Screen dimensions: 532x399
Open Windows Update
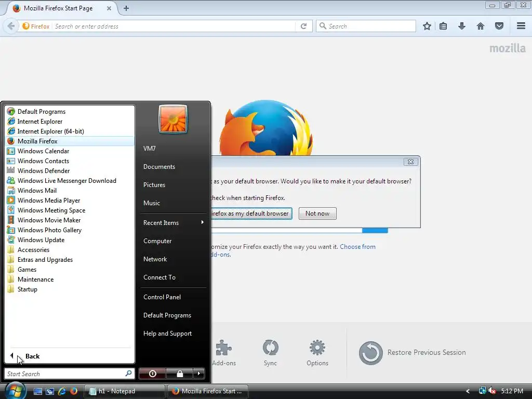pyautogui.click(x=70, y=240)
